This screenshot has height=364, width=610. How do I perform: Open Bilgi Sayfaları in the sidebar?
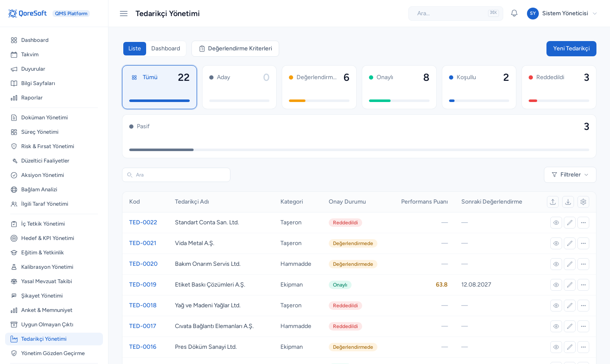coord(54,83)
